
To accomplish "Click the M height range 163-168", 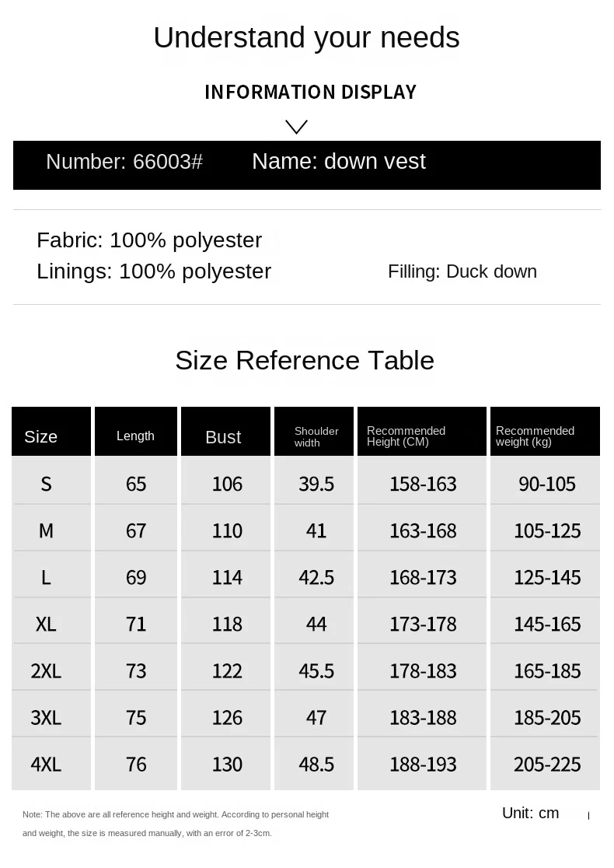I will pyautogui.click(x=423, y=530).
